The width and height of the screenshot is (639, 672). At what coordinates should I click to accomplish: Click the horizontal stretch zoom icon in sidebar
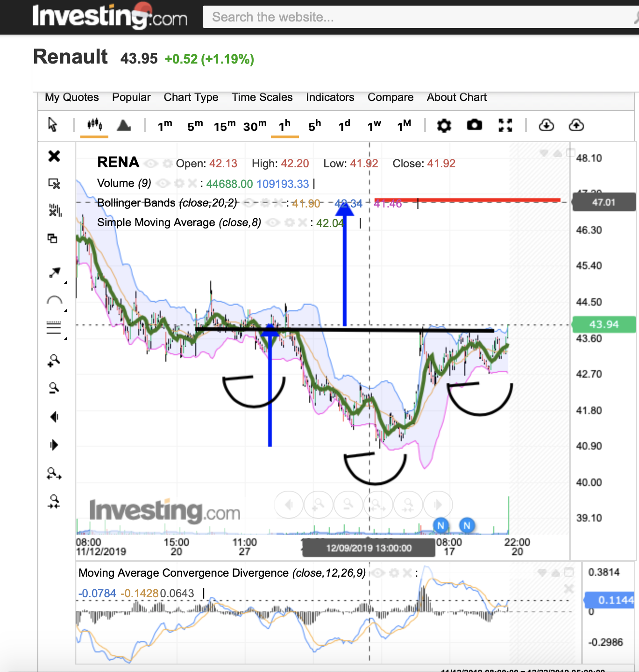point(54,473)
